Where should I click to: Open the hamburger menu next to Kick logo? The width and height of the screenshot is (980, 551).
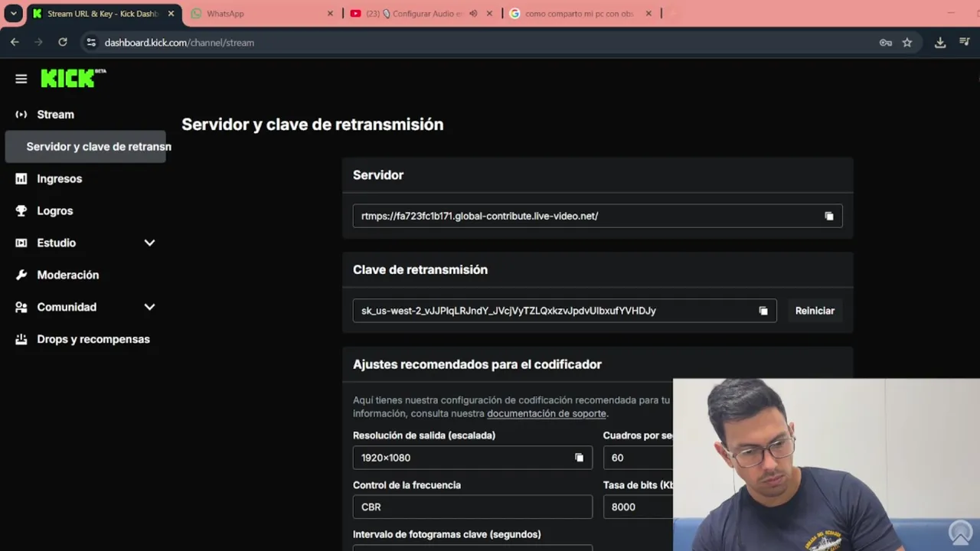point(21,79)
